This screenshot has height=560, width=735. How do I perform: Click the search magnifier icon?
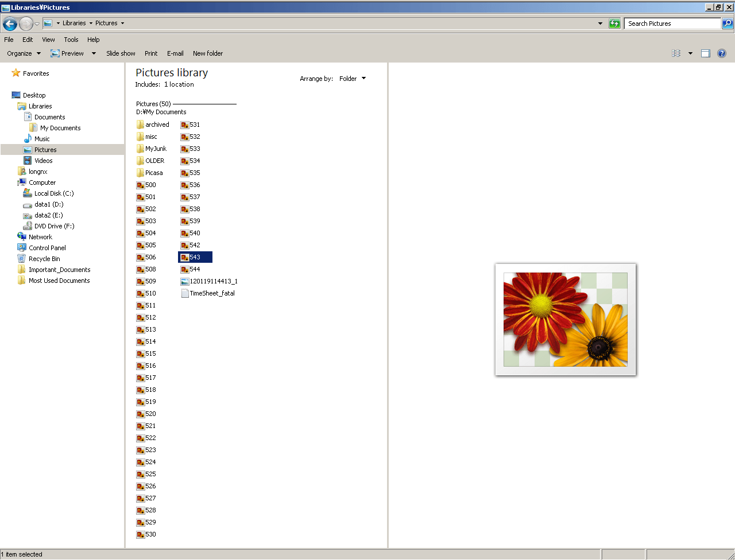[728, 24]
